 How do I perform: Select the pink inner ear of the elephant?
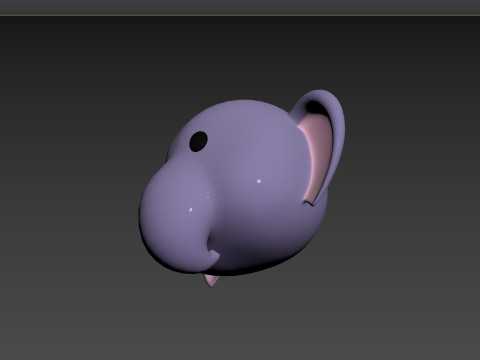(x=317, y=157)
